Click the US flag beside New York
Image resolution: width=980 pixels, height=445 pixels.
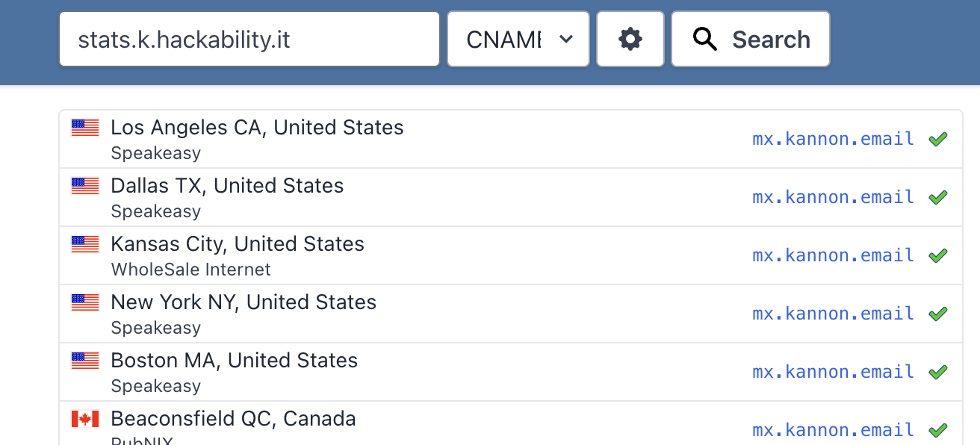(x=85, y=302)
